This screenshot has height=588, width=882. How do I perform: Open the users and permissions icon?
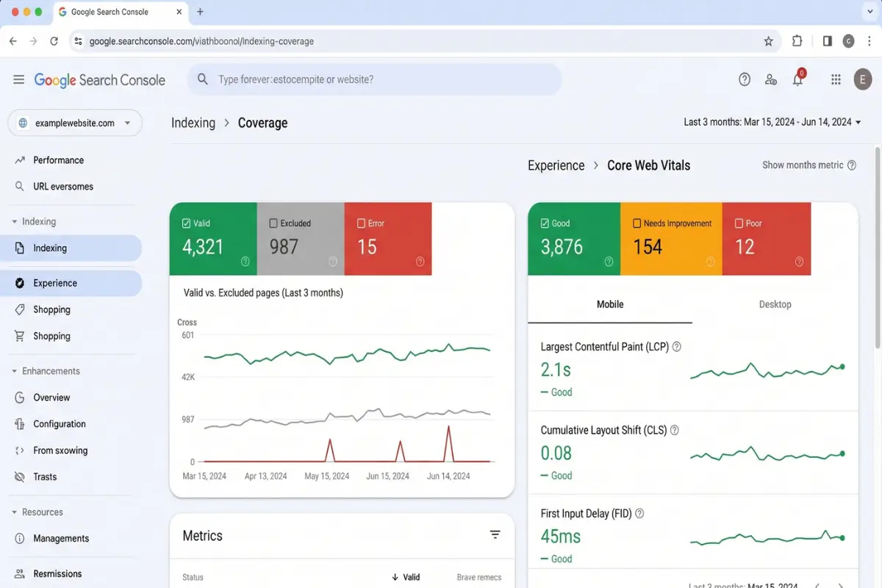[x=771, y=79]
